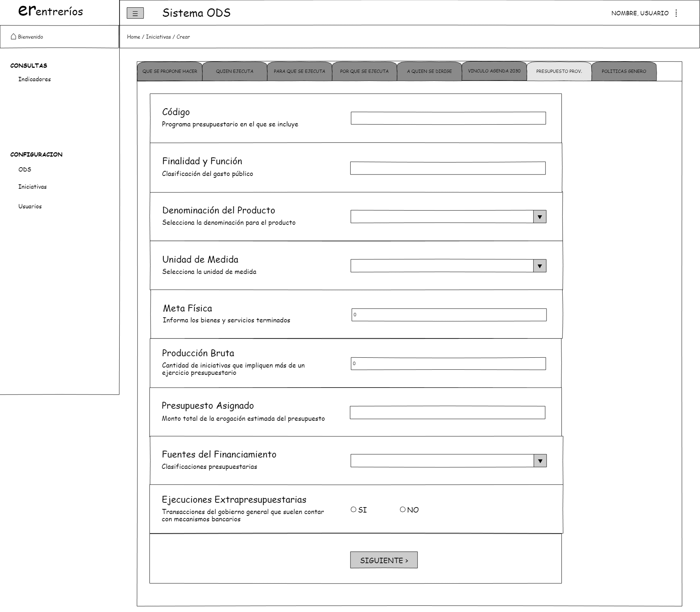Click the hamburger menu icon

135,13
